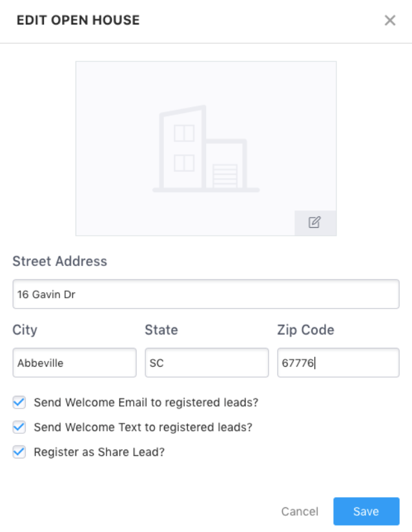Close the Edit Open House dialog
Viewport: 412px width, 532px height.
click(x=390, y=21)
